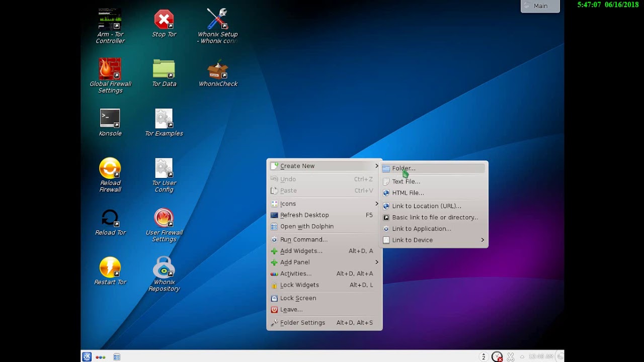
Task: Click the clock error tray icon
Action: [x=497, y=357]
